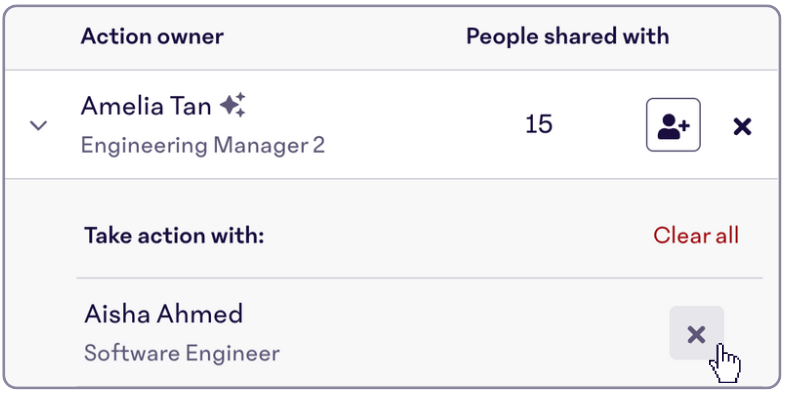
Task: Collapse the Amelia Tan row chevron
Action: [x=39, y=125]
